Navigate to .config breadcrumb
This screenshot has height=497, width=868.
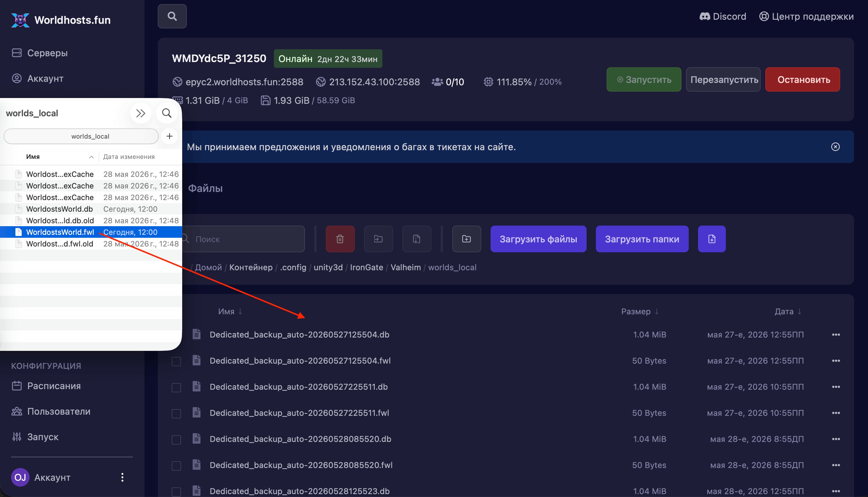pos(293,267)
